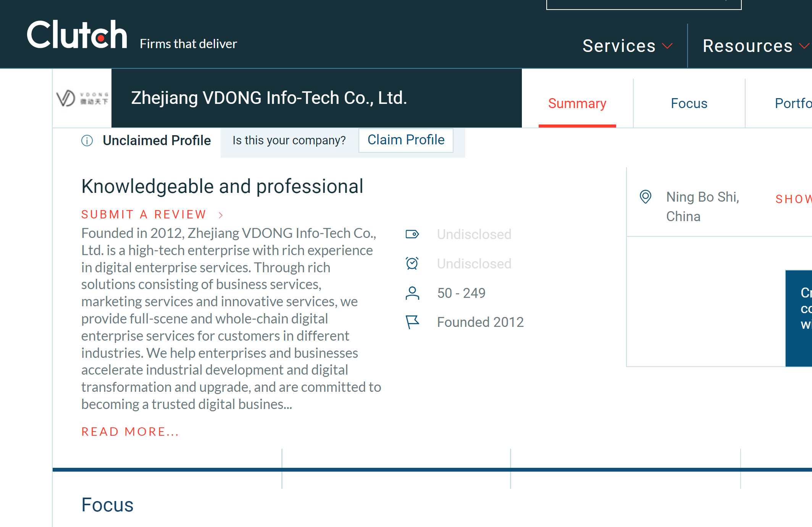Open the Portfolio tab
The image size is (812, 527).
coord(793,103)
